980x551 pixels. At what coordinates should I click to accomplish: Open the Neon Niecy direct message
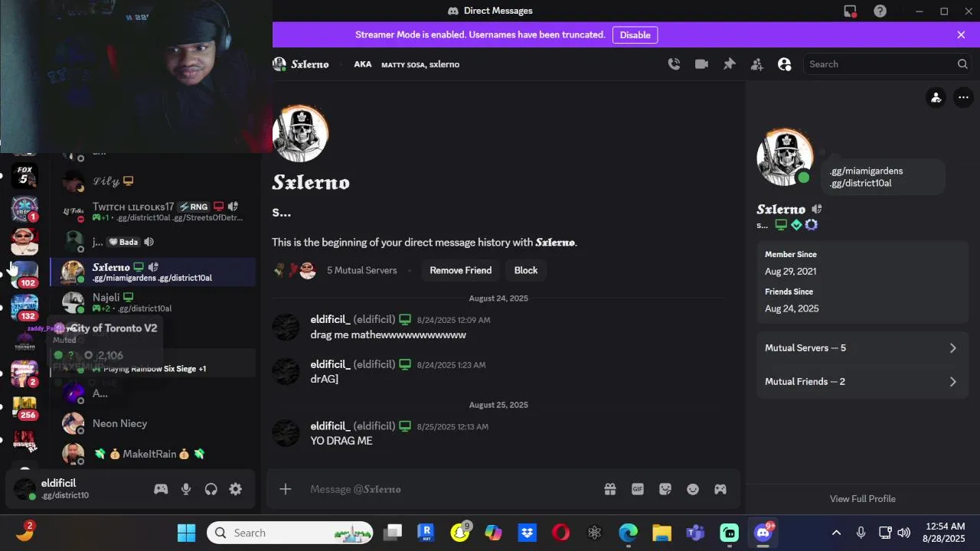153,423
